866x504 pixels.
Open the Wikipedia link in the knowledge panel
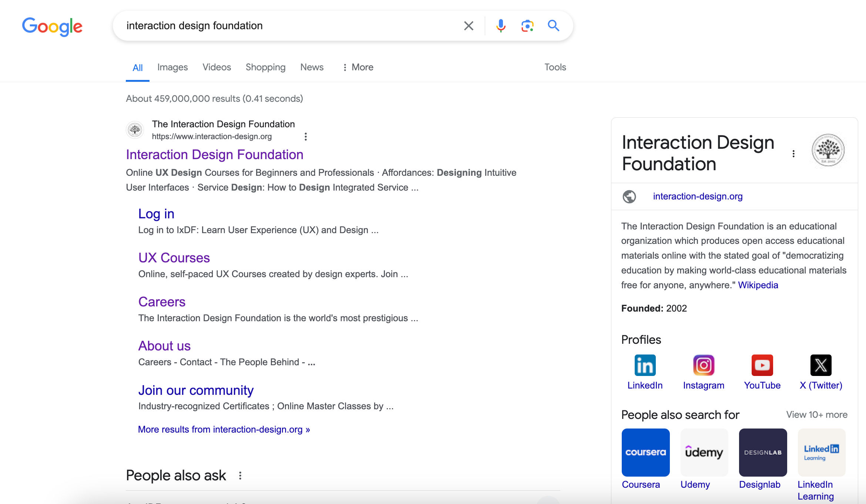[x=758, y=285]
